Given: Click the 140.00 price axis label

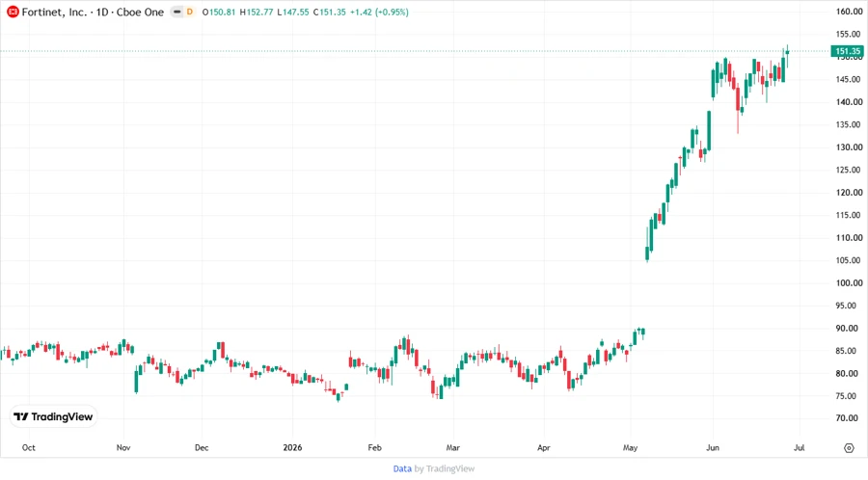Looking at the screenshot, I should point(849,102).
